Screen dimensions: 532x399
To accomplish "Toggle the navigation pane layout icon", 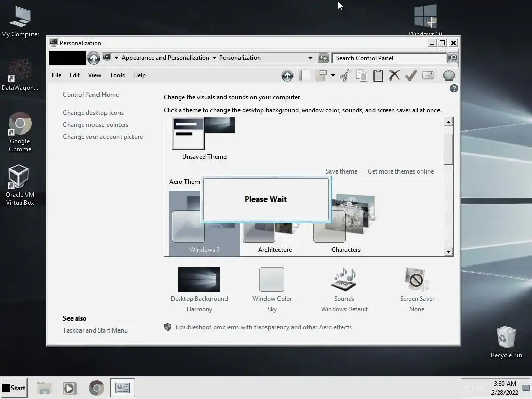I will [x=303, y=75].
